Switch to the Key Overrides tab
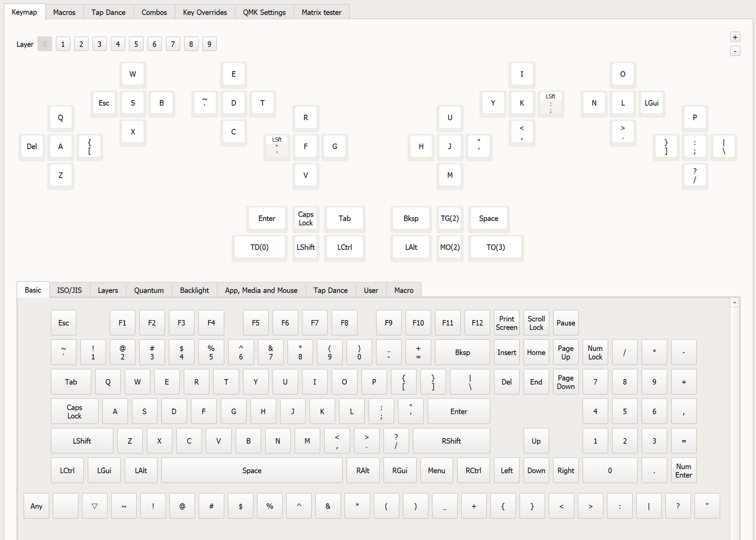The height and width of the screenshot is (540, 756). tap(205, 12)
